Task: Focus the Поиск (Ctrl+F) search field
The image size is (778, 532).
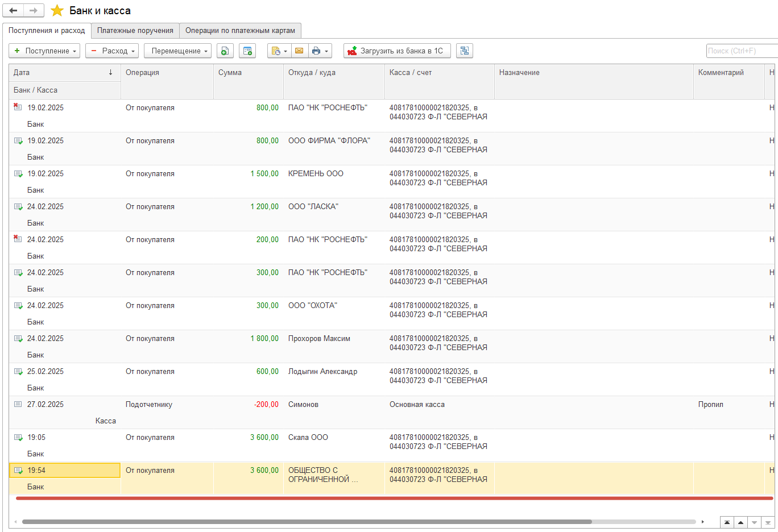Action: tap(742, 51)
